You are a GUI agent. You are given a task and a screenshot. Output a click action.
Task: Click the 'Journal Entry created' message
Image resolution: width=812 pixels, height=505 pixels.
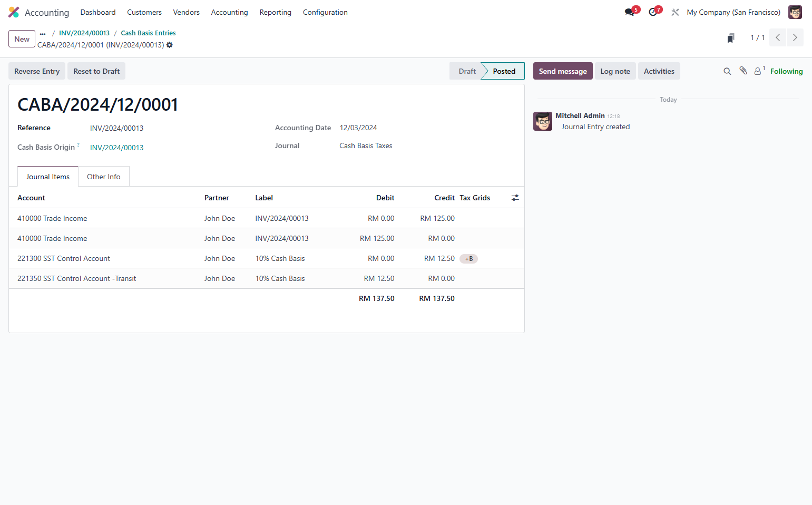[x=595, y=127]
